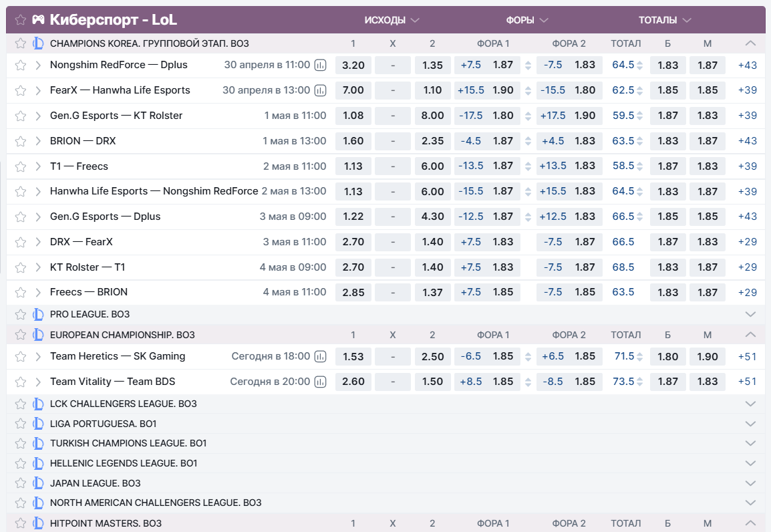This screenshot has width=771, height=532.
Task: Open the ТОТАЛЫ dropdown in header
Action: [664, 20]
